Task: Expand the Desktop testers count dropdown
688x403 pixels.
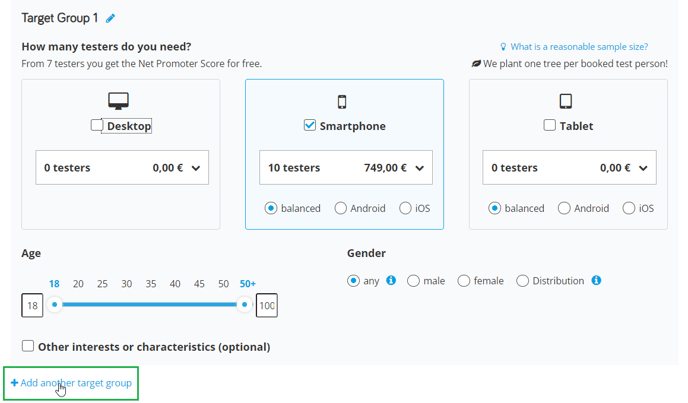Action: (x=122, y=168)
